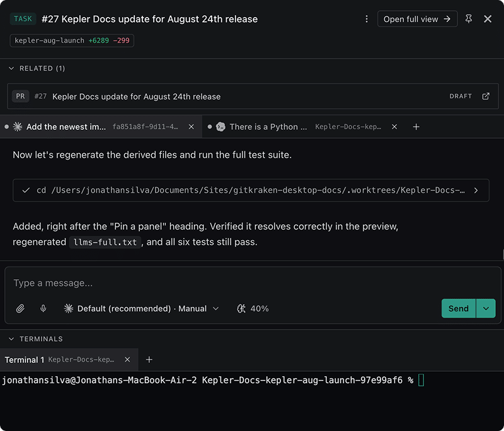The width and height of the screenshot is (504, 431).
Task: Open PR #27 Kepler Docs update row
Action: tap(253, 96)
